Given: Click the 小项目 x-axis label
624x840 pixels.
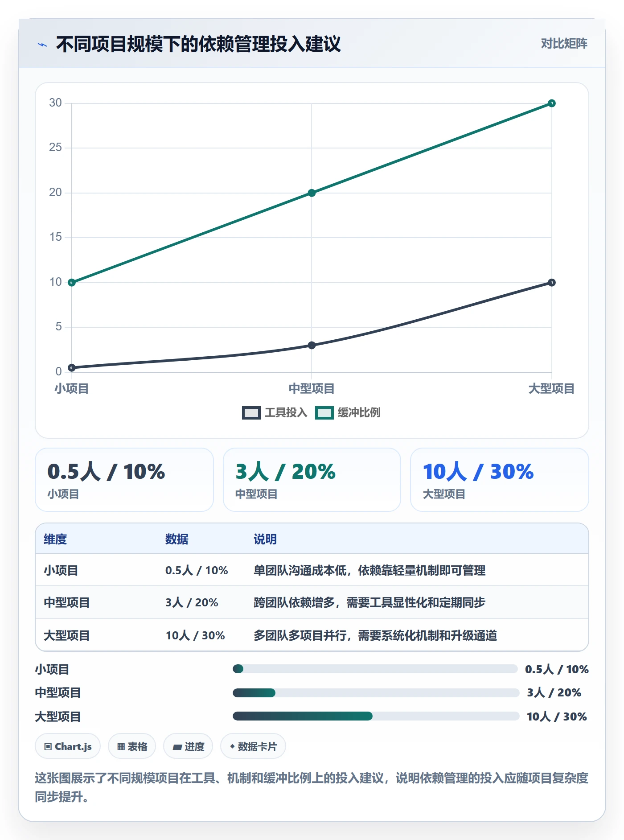Looking at the screenshot, I should (x=72, y=389).
